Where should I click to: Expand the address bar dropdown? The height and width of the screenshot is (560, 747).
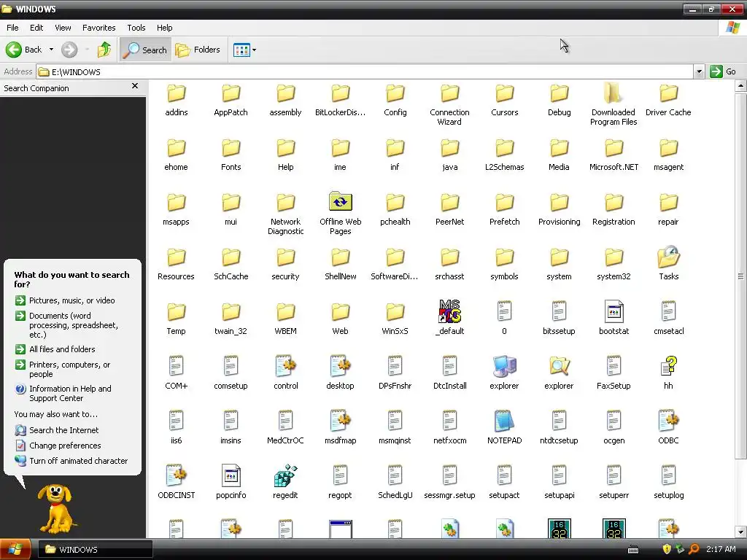699,72
